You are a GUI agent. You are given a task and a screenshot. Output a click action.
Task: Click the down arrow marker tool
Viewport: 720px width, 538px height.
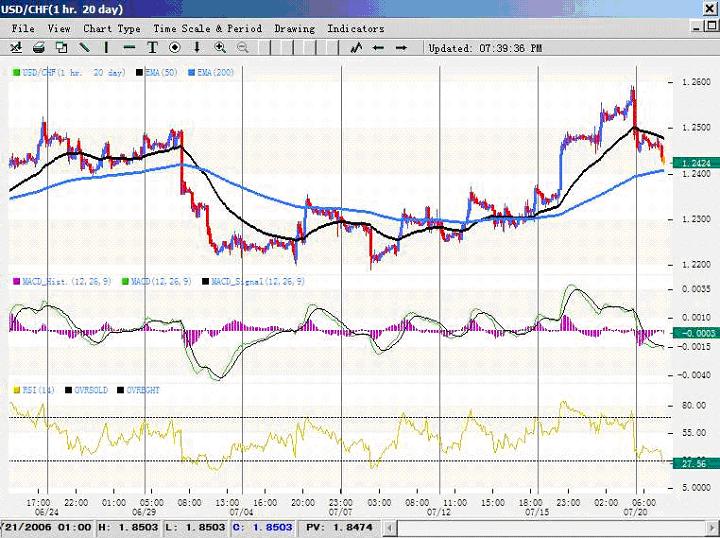(x=197, y=47)
